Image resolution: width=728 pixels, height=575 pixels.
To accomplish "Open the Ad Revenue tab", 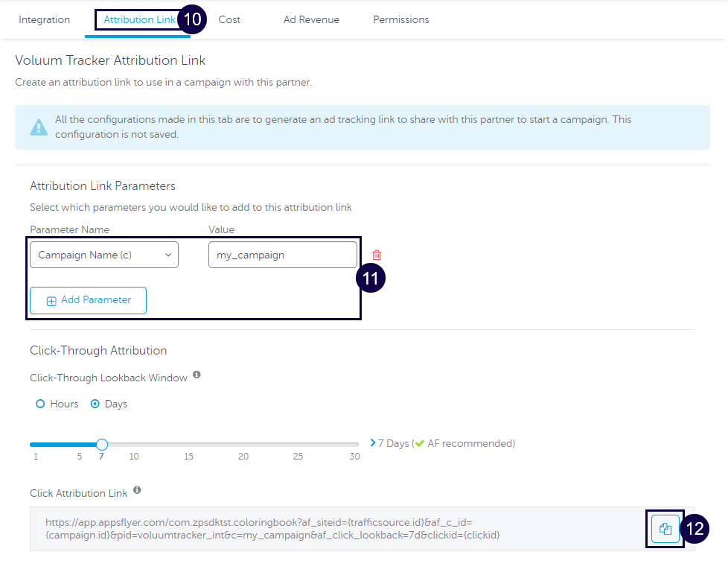I will 311,19.
